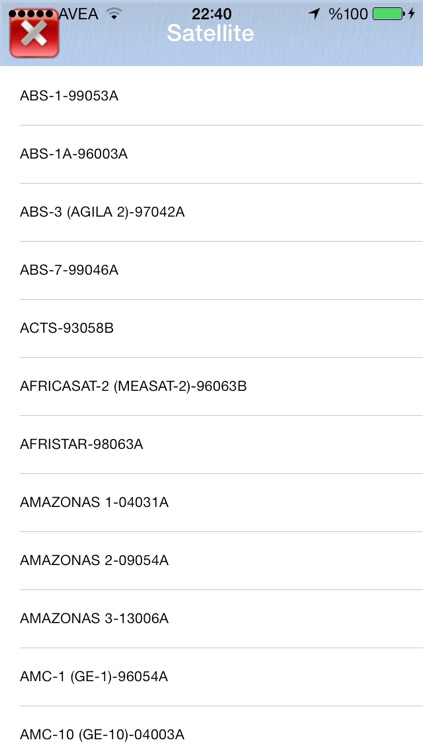This screenshot has width=423, height=750.
Task: Select ACTS-93058B satellite
Action: [x=212, y=328]
